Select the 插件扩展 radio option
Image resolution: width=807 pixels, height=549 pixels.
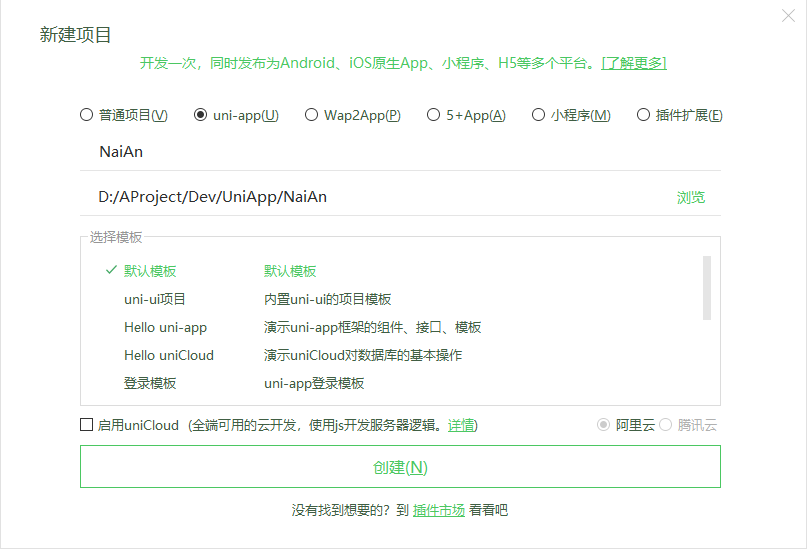[x=643, y=115]
